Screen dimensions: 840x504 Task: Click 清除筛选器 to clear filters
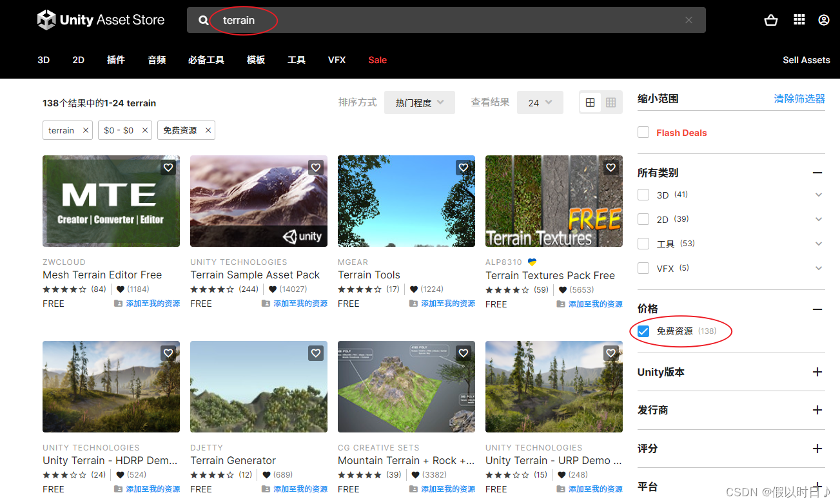pos(799,99)
